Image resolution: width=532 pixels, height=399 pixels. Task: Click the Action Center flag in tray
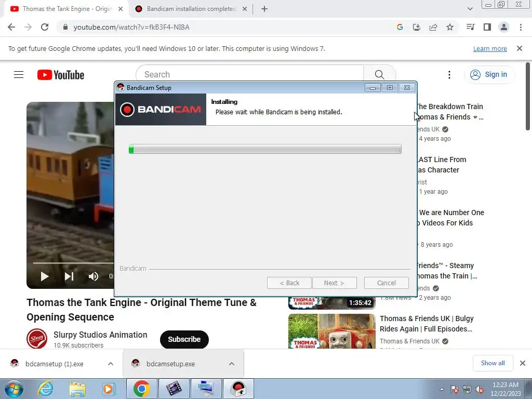click(x=455, y=389)
